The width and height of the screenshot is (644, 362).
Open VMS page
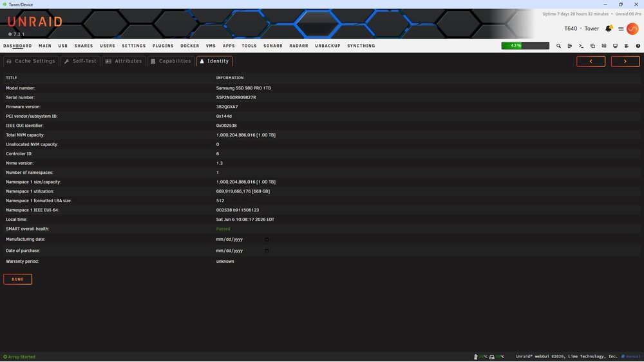211,46
